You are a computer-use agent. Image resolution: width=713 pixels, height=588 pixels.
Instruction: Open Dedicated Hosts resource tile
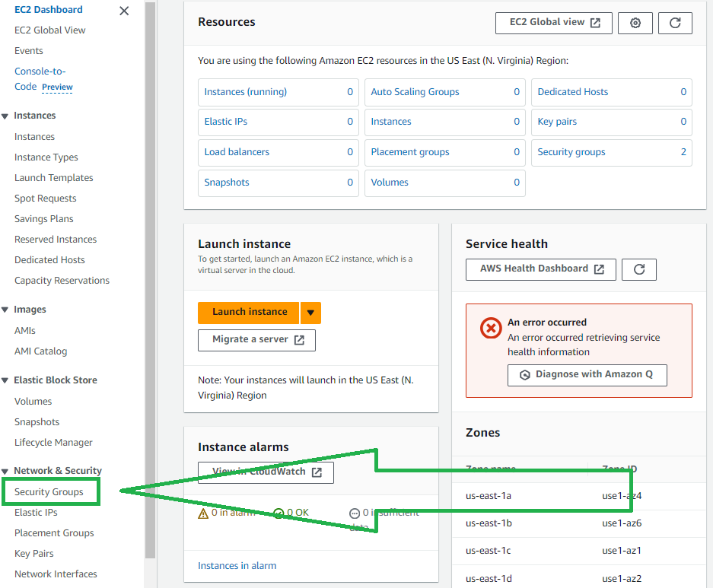[x=612, y=92]
